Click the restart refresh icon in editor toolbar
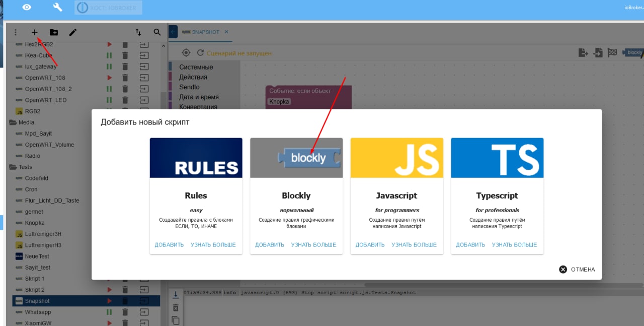The height and width of the screenshot is (326, 644). pyautogui.click(x=200, y=53)
